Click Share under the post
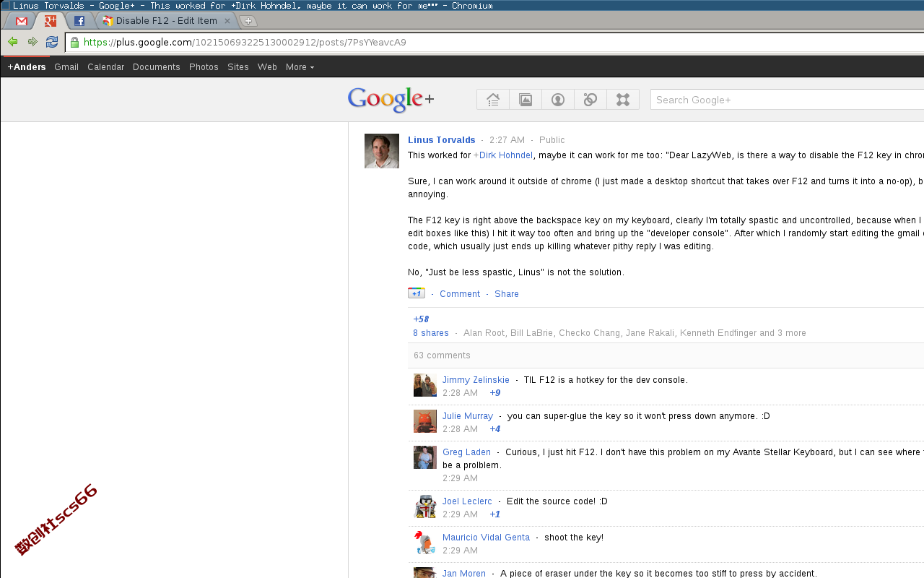 click(507, 294)
